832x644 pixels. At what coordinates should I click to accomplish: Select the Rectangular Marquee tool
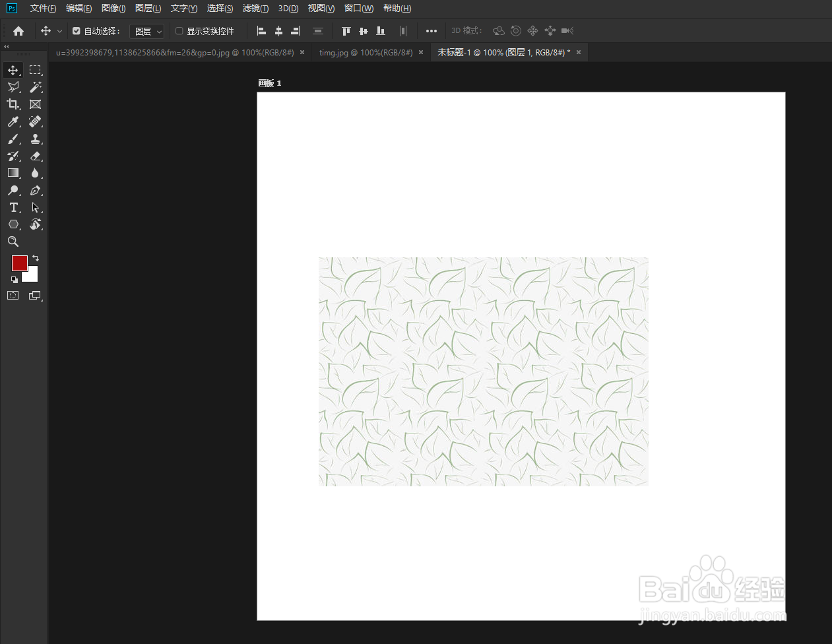pos(36,70)
